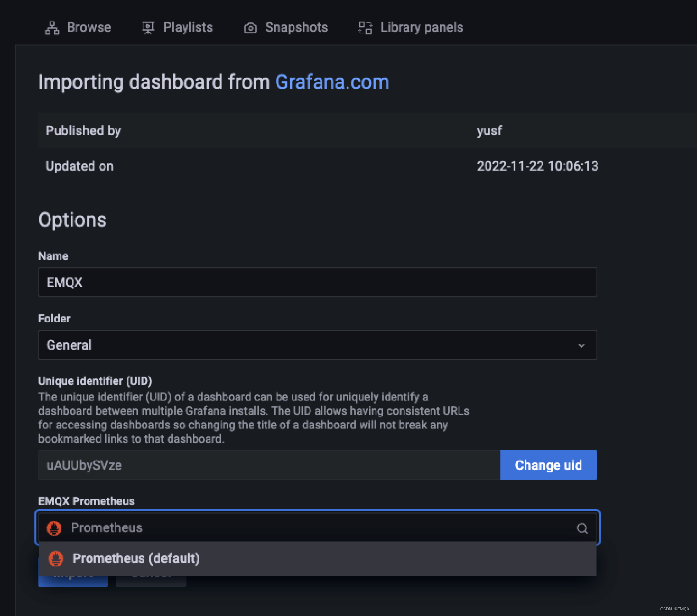
Task: Click the Playlists presentation icon
Action: point(148,28)
